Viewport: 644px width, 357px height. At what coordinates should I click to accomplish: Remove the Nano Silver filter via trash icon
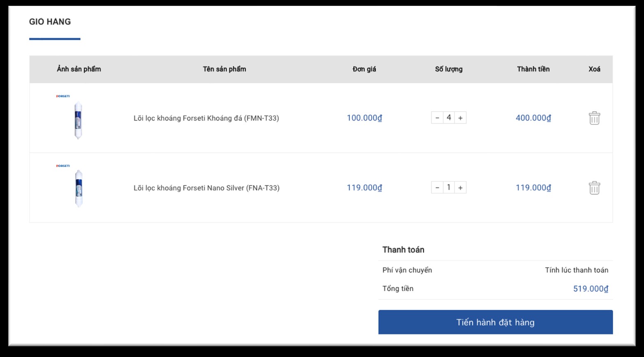[x=594, y=188]
